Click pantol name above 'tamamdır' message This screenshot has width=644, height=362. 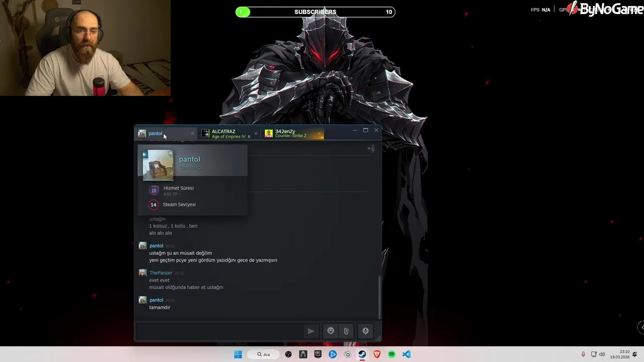(156, 300)
